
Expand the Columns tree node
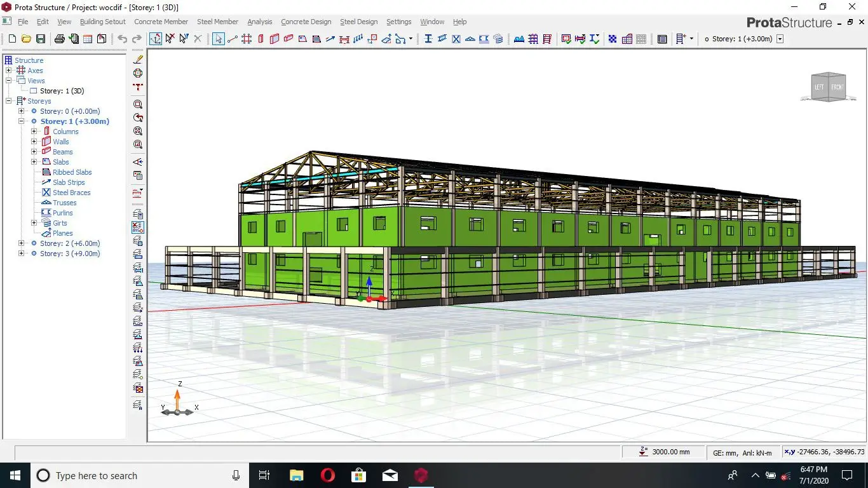(x=34, y=132)
